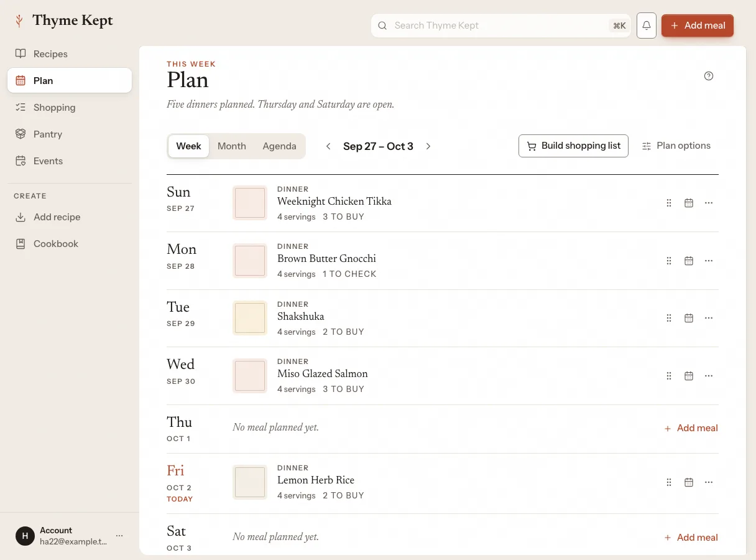Open more options for Lemon Herb Rice
Viewport: 756px width, 560px height.
click(709, 482)
